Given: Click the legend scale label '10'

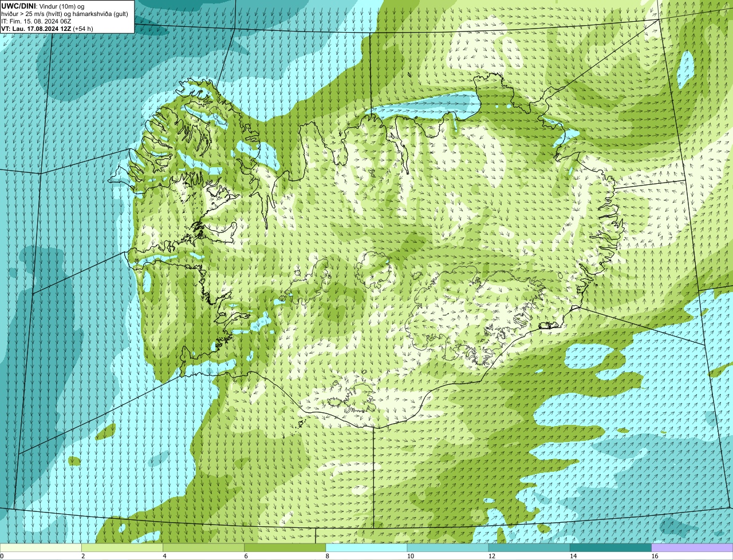Looking at the screenshot, I should pyautogui.click(x=411, y=556).
